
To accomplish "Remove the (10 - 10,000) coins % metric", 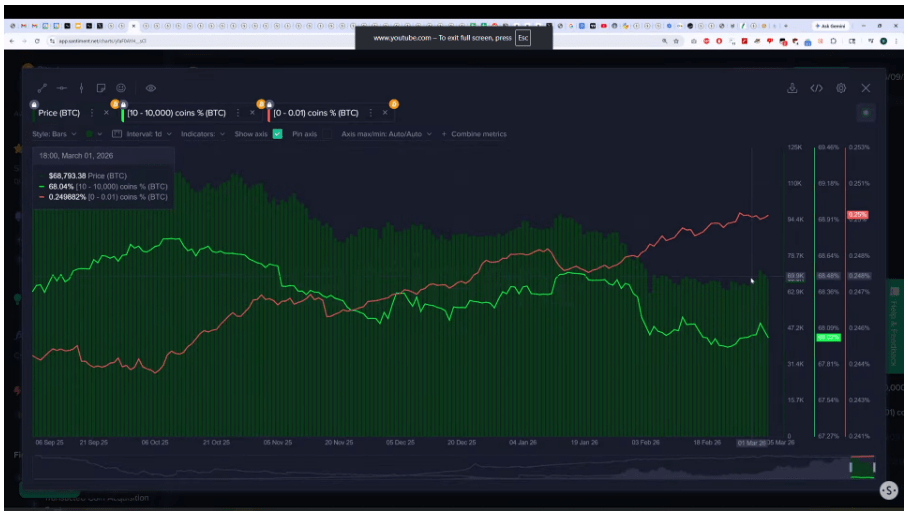I will pos(252,113).
